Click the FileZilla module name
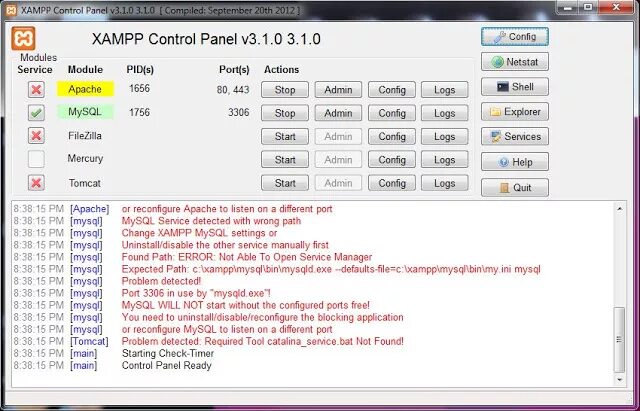The width and height of the screenshot is (640, 411). tap(85, 136)
